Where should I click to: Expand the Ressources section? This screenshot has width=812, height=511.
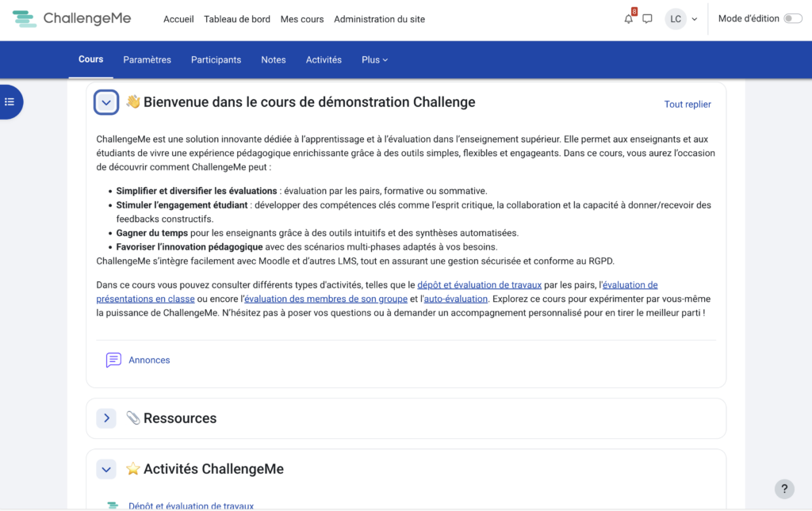(106, 418)
